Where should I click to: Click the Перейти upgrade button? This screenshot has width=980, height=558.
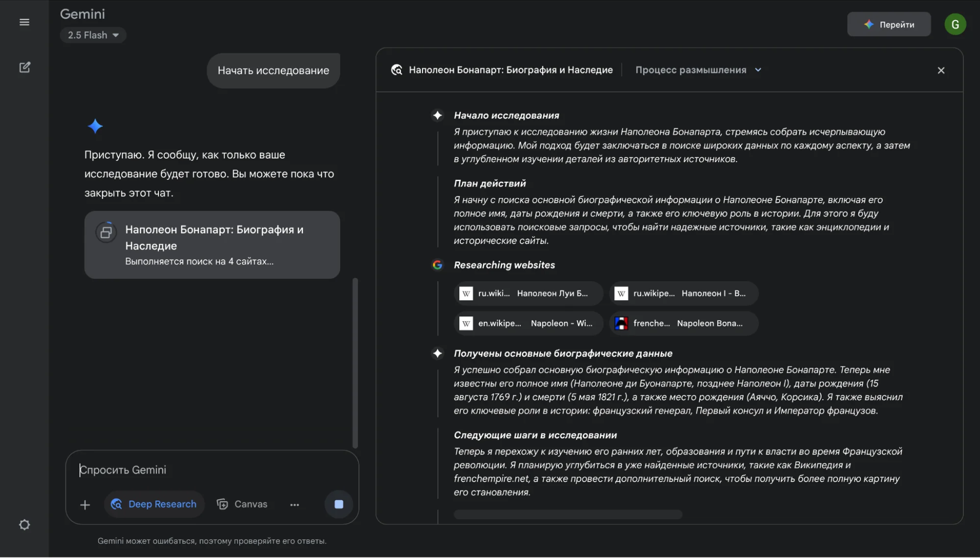[x=889, y=24]
